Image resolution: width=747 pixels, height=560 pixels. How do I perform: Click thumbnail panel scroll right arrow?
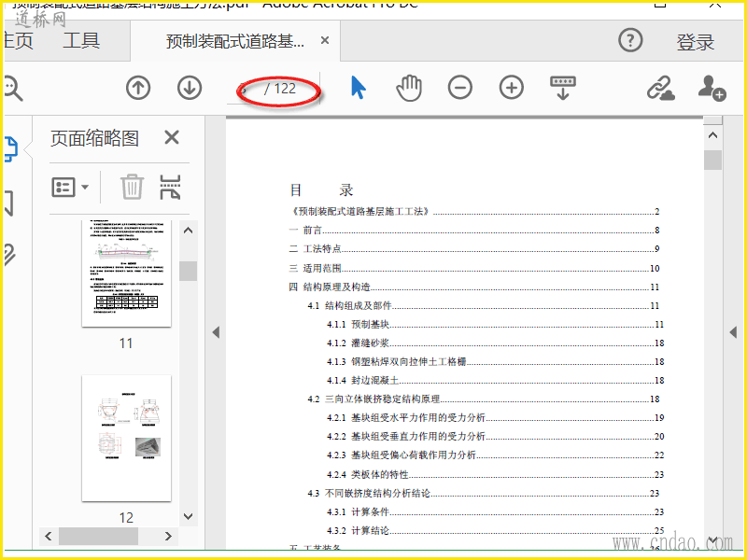(x=168, y=536)
